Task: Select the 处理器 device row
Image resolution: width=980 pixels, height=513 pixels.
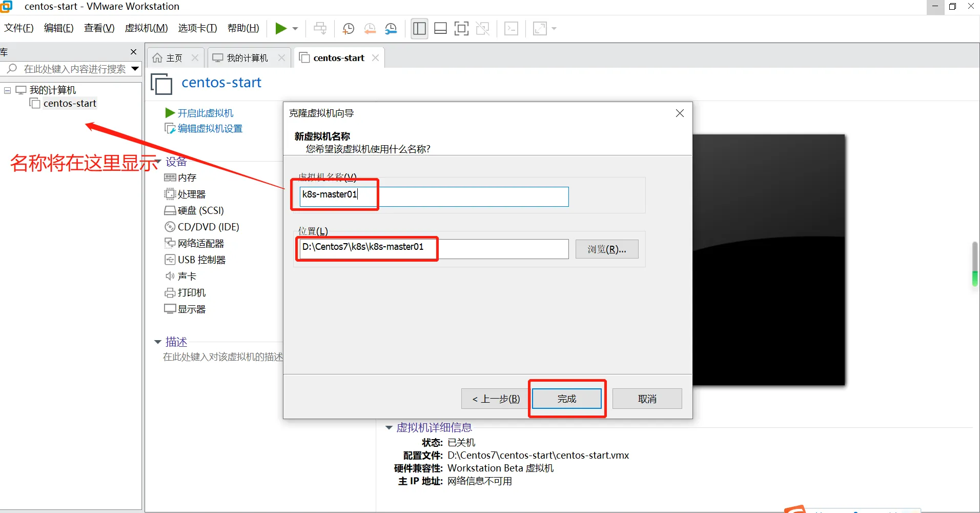Action: 185,194
